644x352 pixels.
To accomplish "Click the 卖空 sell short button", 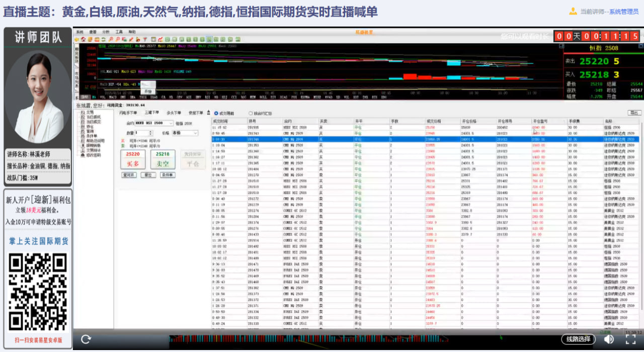I will pyautogui.click(x=163, y=159).
